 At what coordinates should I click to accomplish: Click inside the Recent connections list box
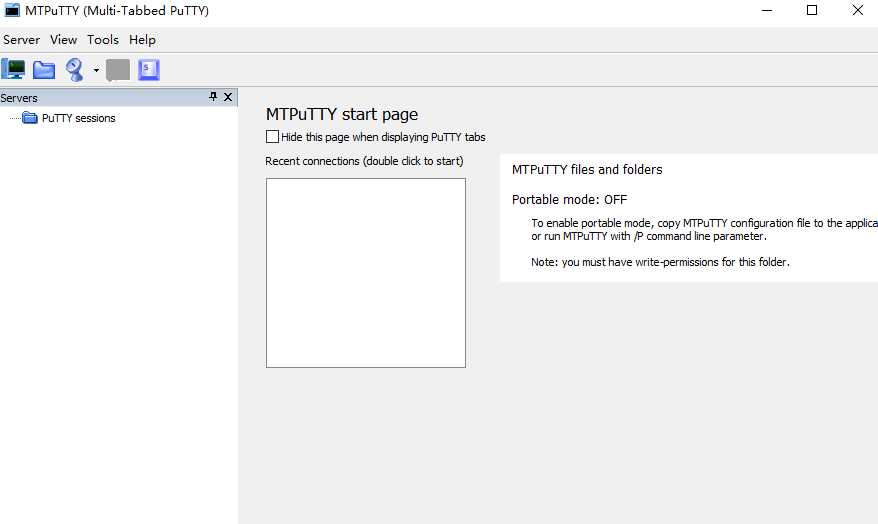(x=366, y=273)
